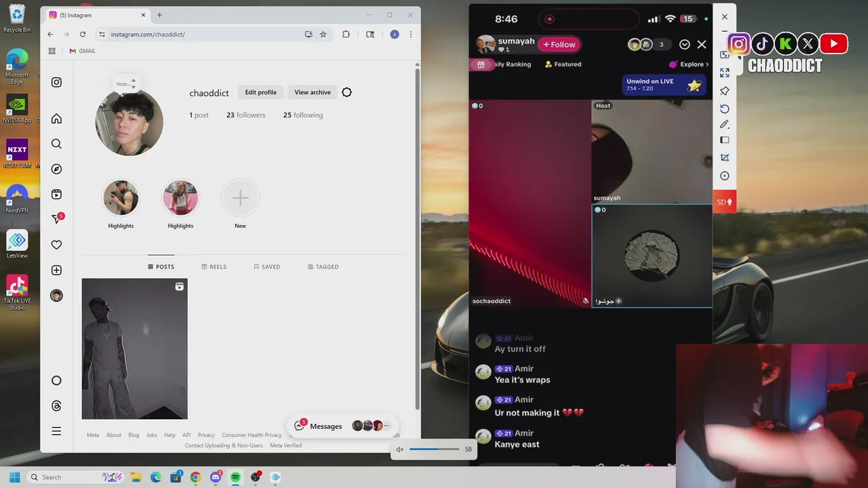Open Reels from the Instagram sidebar

click(56, 195)
